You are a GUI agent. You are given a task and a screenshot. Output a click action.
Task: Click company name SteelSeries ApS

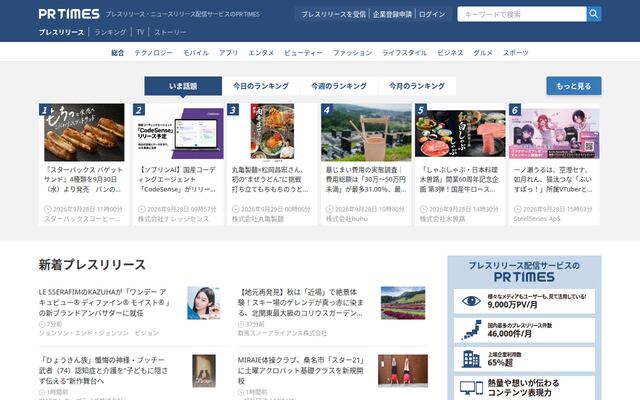click(537, 219)
